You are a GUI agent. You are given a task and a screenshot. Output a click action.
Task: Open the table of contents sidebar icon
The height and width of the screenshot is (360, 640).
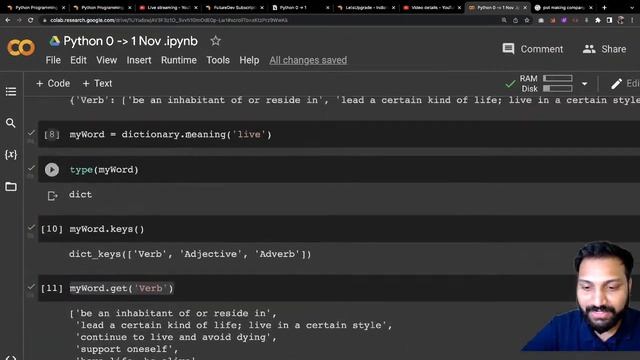(x=11, y=91)
